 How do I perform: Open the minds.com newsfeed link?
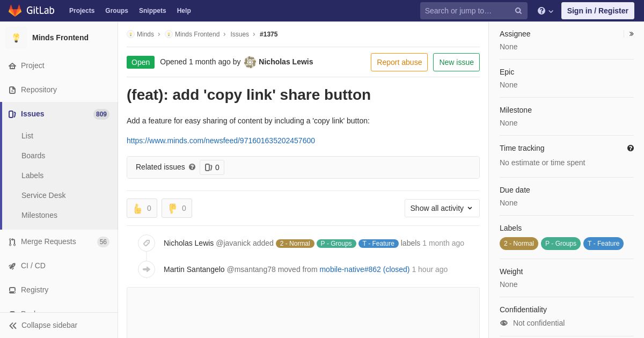221,141
